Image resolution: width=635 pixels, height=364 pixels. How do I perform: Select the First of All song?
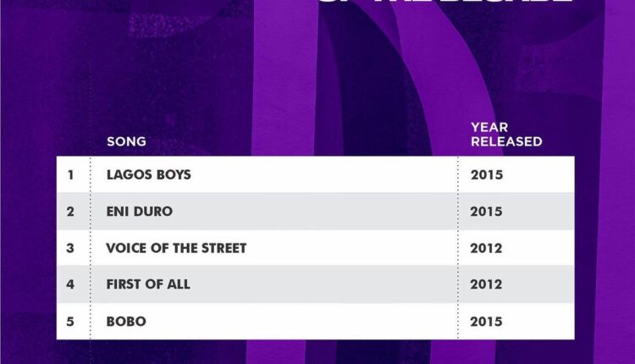coord(148,284)
